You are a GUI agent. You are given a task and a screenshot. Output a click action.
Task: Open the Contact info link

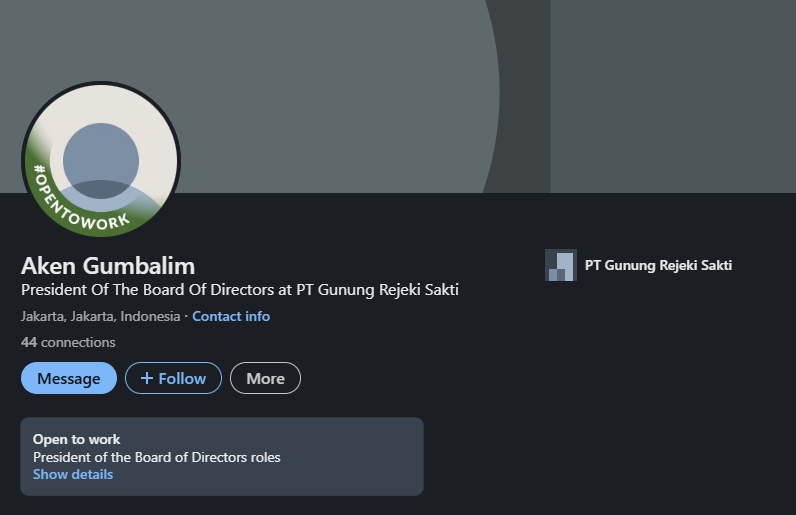click(231, 316)
